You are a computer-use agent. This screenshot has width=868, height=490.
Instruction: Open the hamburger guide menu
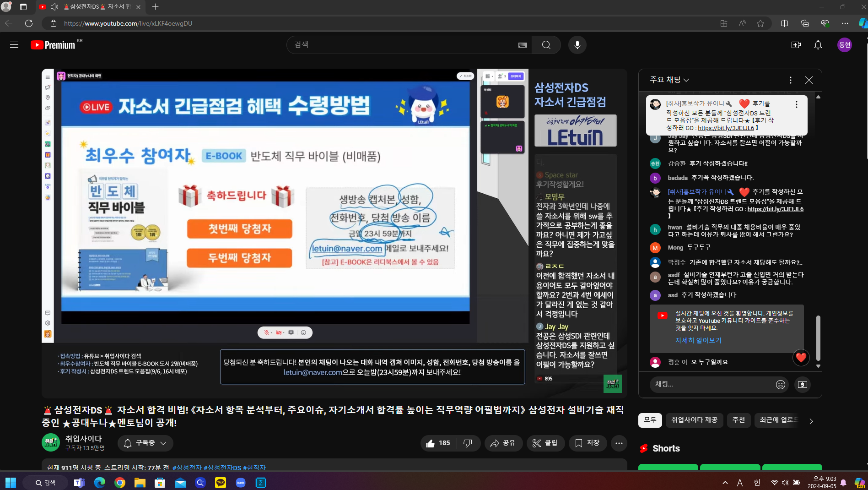point(14,45)
